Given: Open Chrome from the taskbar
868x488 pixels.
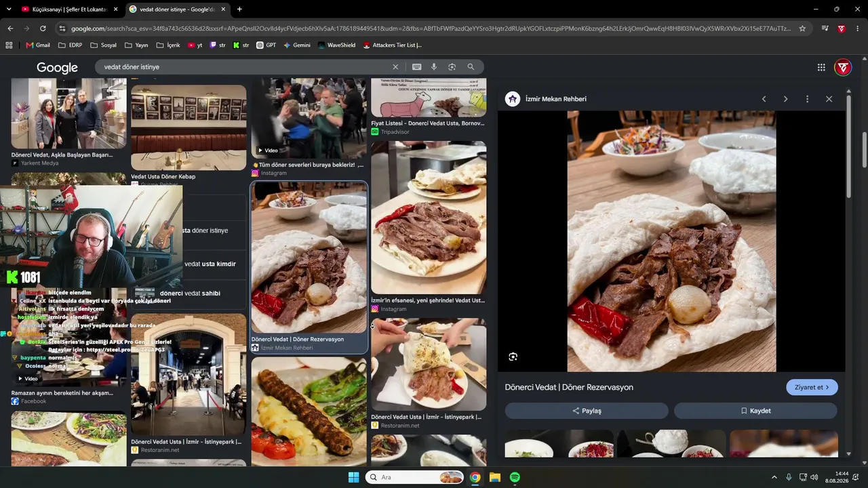Looking at the screenshot, I should point(475,477).
